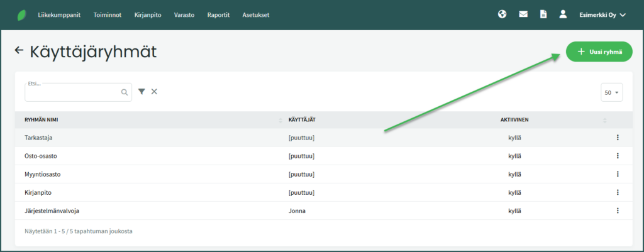Open the envelope messages icon
This screenshot has height=252, width=644.
(x=523, y=14)
